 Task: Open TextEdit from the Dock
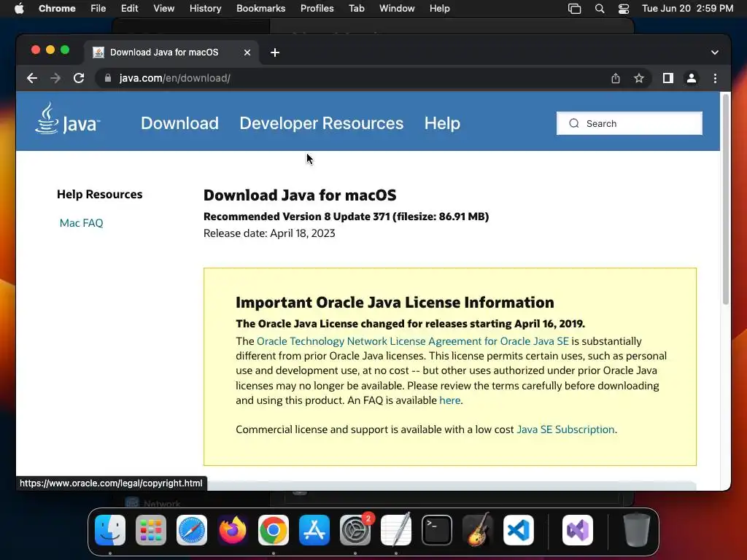[396, 530]
